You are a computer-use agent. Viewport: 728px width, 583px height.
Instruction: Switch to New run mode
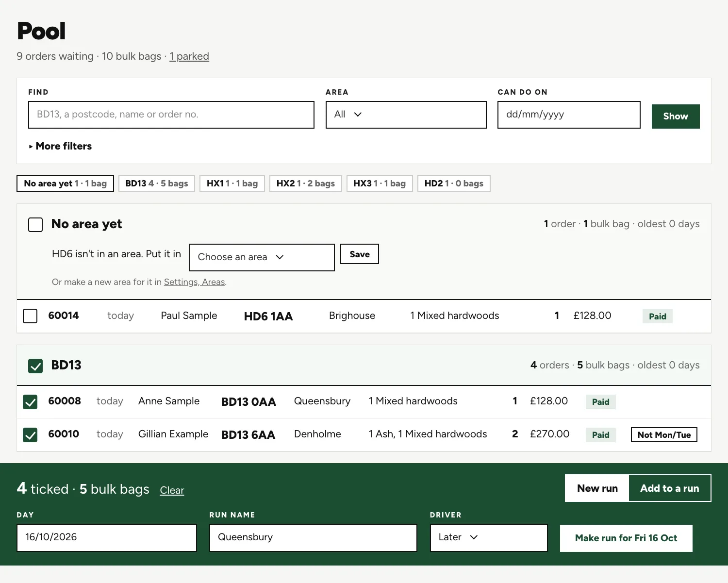597,488
